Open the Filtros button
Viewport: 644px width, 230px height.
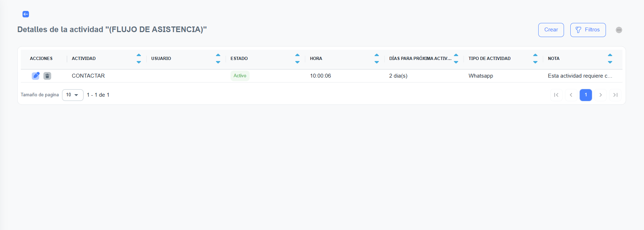[588, 30]
